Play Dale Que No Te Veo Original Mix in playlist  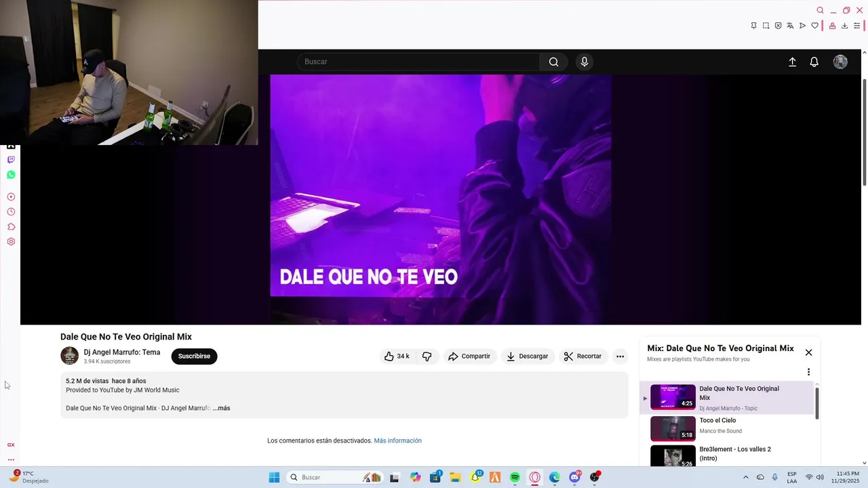point(726,397)
